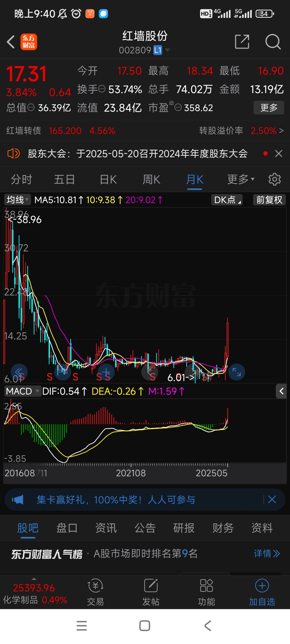Collapse the indicator panel arrow button
The height and width of the screenshot is (644, 290).
281,391
